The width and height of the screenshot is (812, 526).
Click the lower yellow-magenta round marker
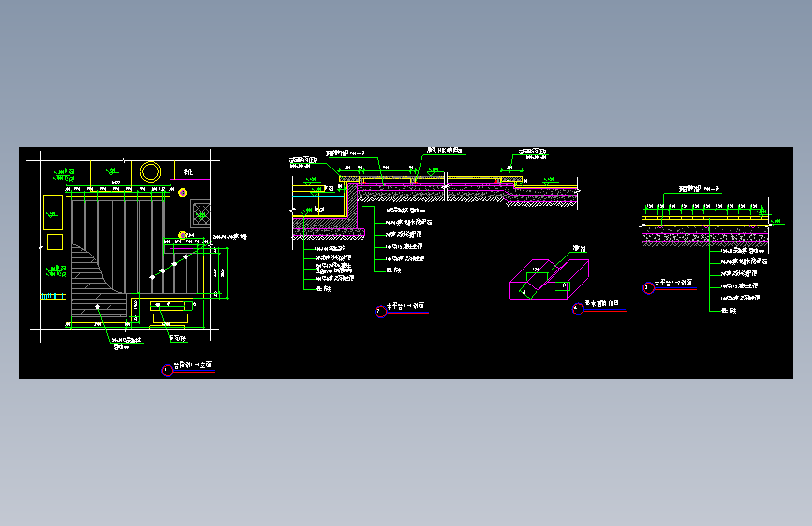point(183,236)
